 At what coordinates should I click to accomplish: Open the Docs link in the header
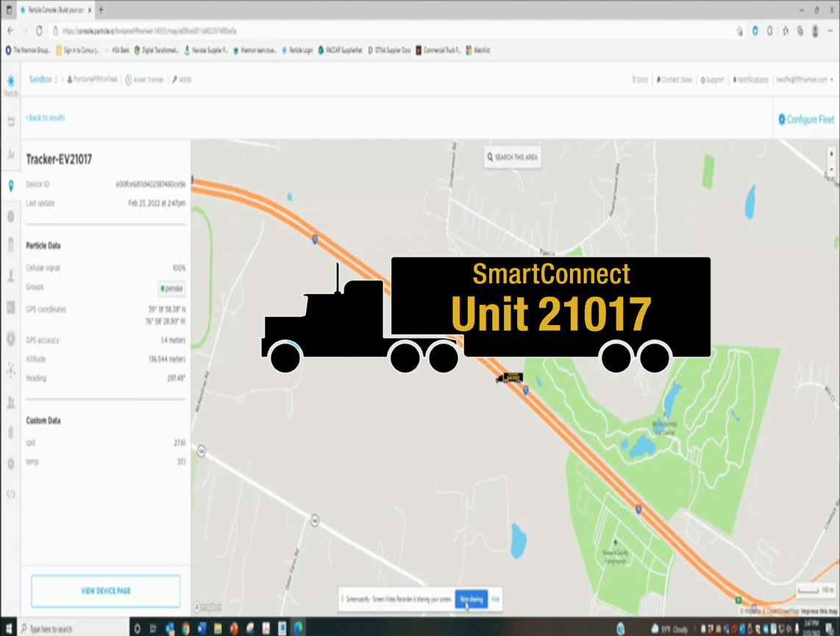[x=640, y=79]
